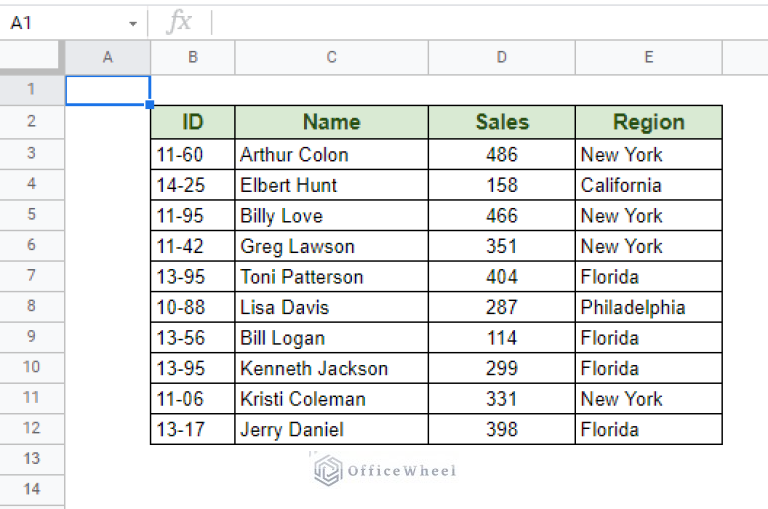
Task: Select the column A header
Action: pos(108,57)
